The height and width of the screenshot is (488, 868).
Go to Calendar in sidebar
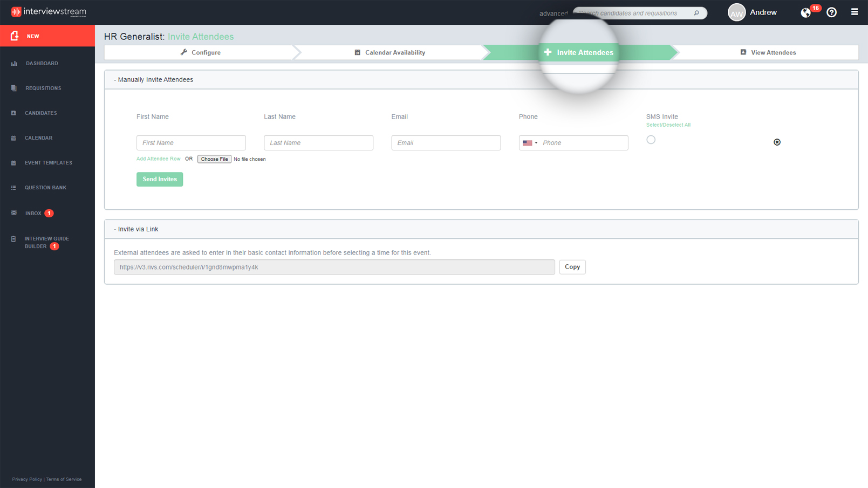(38, 138)
